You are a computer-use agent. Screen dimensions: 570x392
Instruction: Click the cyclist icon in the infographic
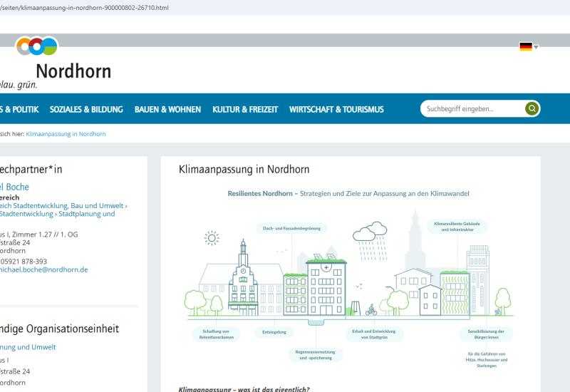(370, 310)
